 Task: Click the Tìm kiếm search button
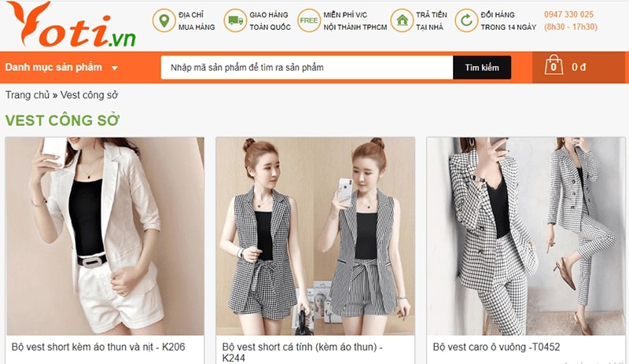coord(482,68)
